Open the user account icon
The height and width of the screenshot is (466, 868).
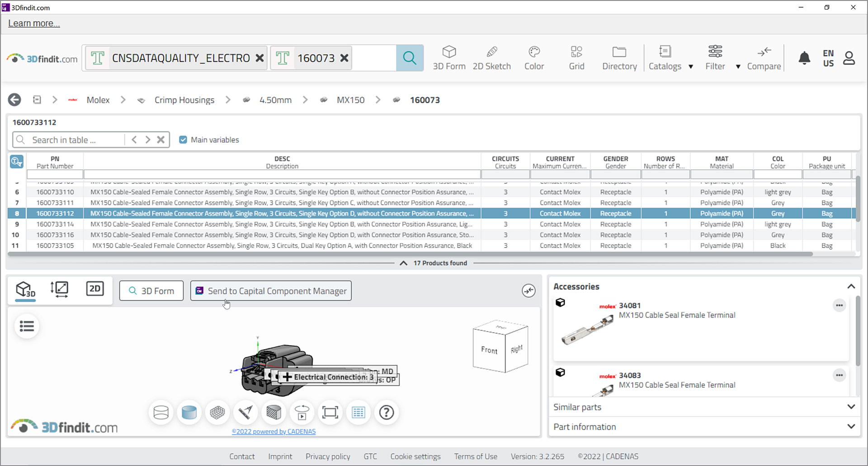coord(849,58)
